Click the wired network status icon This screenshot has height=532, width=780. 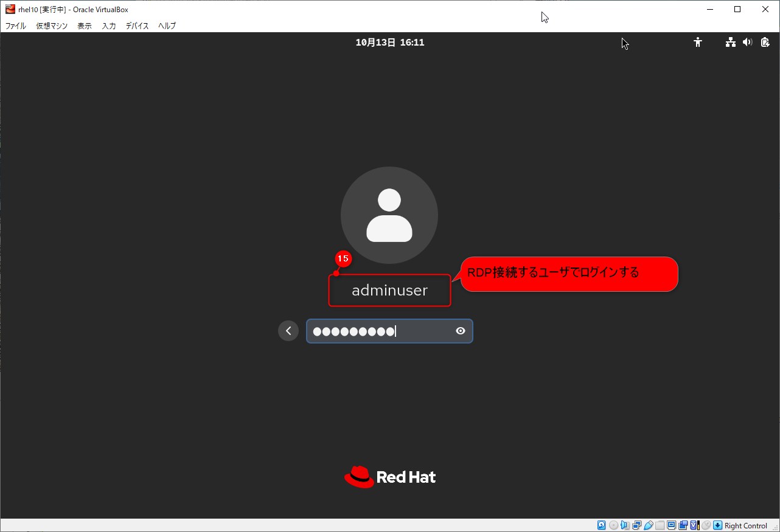tap(730, 42)
